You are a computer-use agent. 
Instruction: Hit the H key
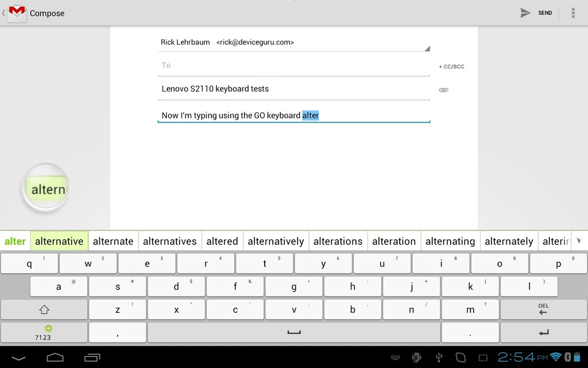pos(353,286)
